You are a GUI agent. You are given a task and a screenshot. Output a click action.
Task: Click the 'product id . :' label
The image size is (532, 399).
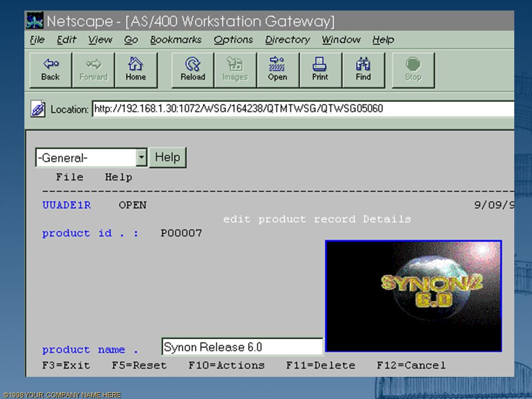pos(90,233)
